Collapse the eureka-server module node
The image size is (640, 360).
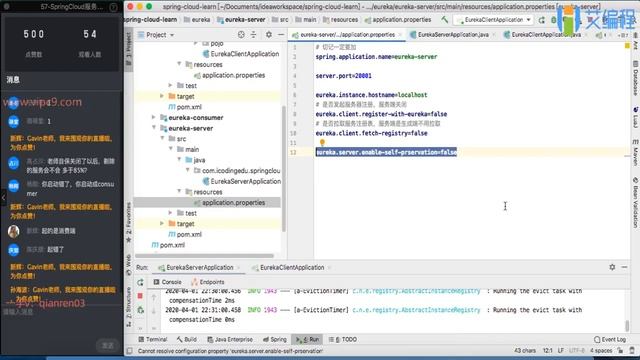[x=154, y=128]
